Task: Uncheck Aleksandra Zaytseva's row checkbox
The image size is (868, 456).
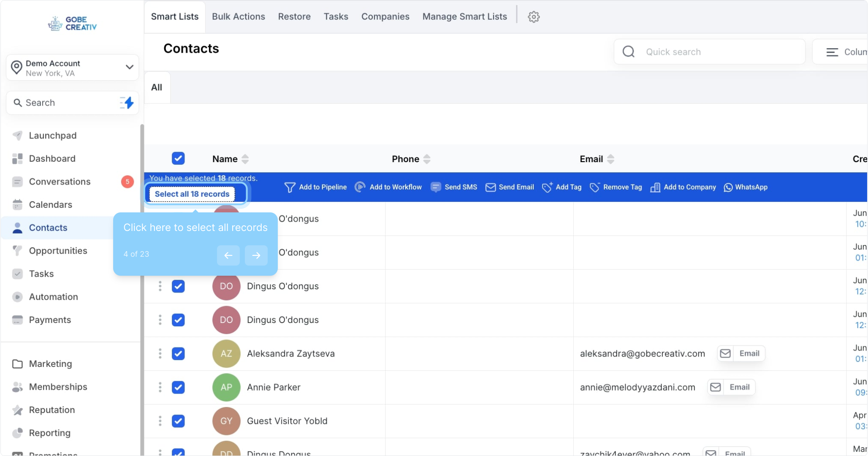Action: tap(178, 353)
